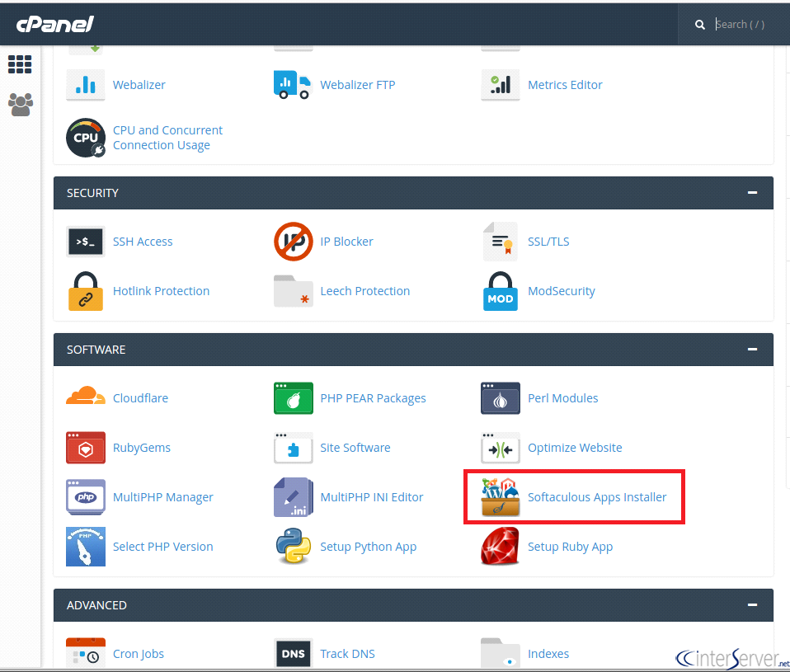This screenshot has width=790, height=672.
Task: Open the Webalizer stats icon
Action: (x=86, y=85)
